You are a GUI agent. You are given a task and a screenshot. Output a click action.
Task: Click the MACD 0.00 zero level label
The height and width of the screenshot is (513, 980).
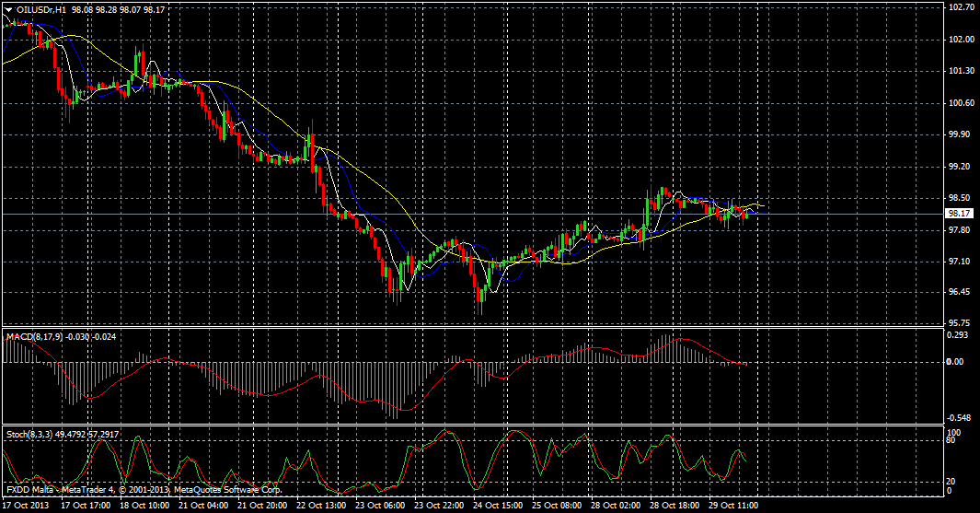pos(957,362)
